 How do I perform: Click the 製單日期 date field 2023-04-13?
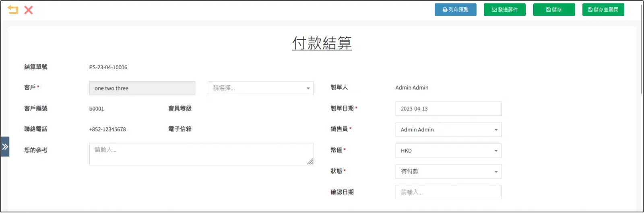tap(448, 109)
